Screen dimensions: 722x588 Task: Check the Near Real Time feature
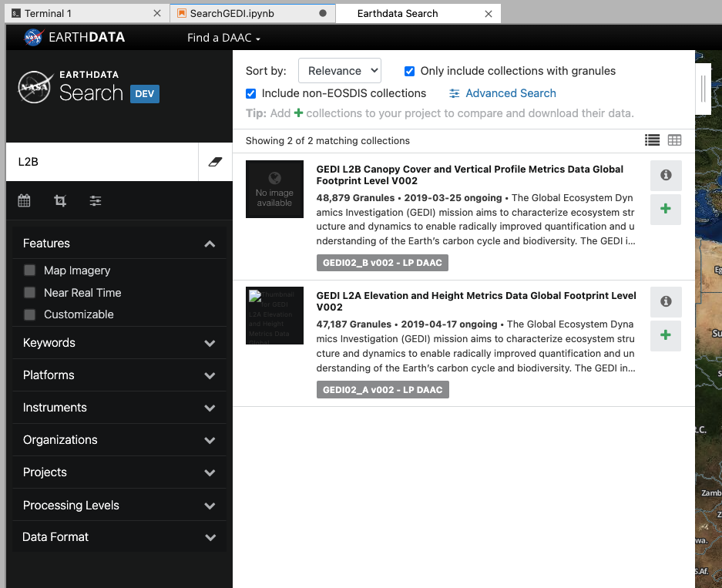pos(29,292)
